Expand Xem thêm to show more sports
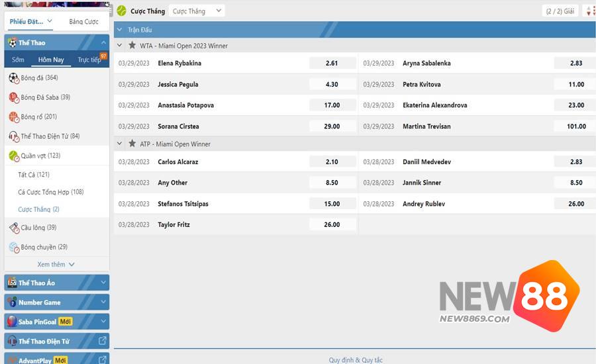Image resolution: width=596 pixels, height=364 pixels. click(x=56, y=265)
